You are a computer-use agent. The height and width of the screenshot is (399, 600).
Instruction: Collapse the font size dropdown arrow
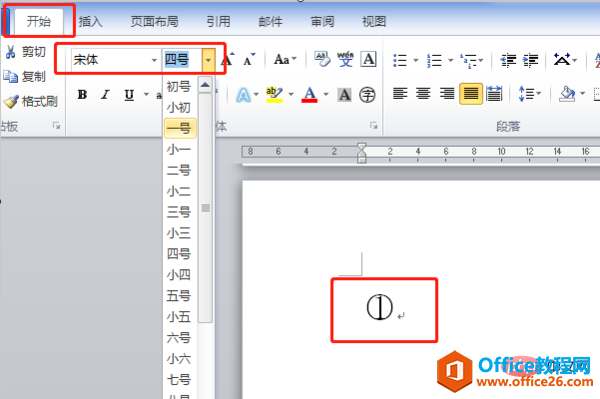(208, 60)
